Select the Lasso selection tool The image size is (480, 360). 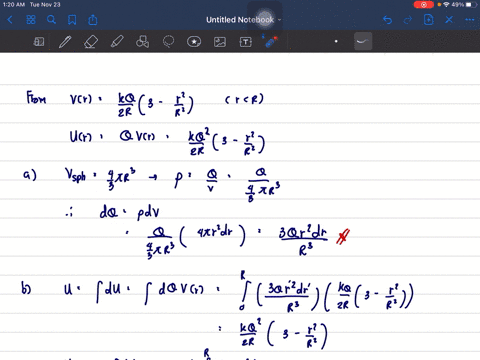point(168,42)
